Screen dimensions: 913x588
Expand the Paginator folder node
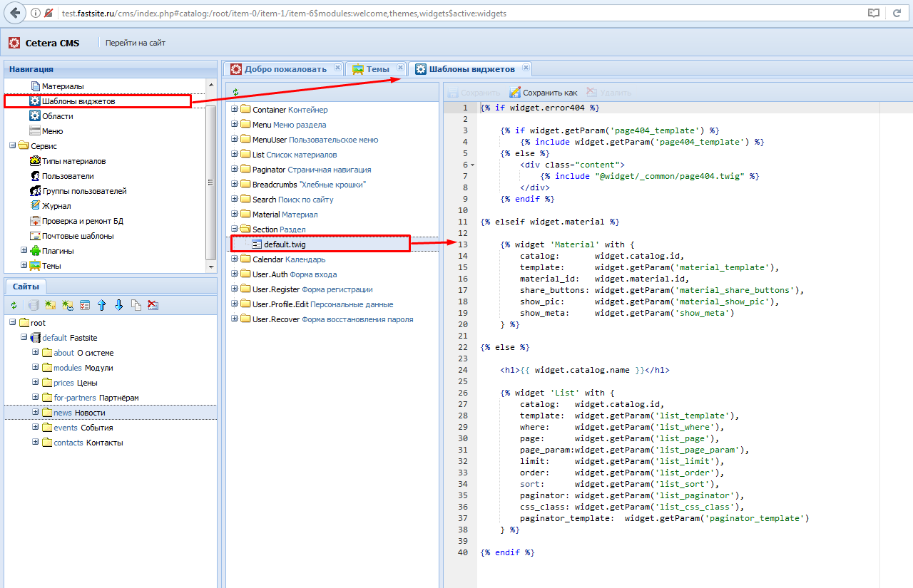pyautogui.click(x=234, y=170)
